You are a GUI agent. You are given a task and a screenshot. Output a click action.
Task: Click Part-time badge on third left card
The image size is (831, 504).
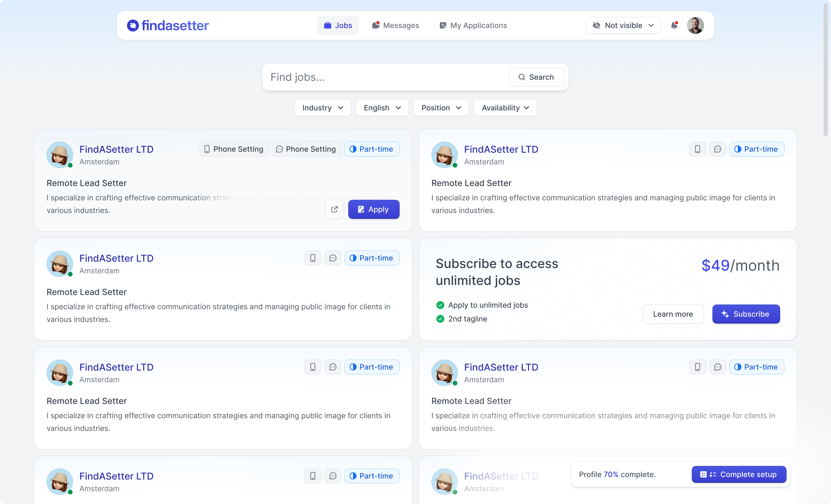[x=372, y=367]
